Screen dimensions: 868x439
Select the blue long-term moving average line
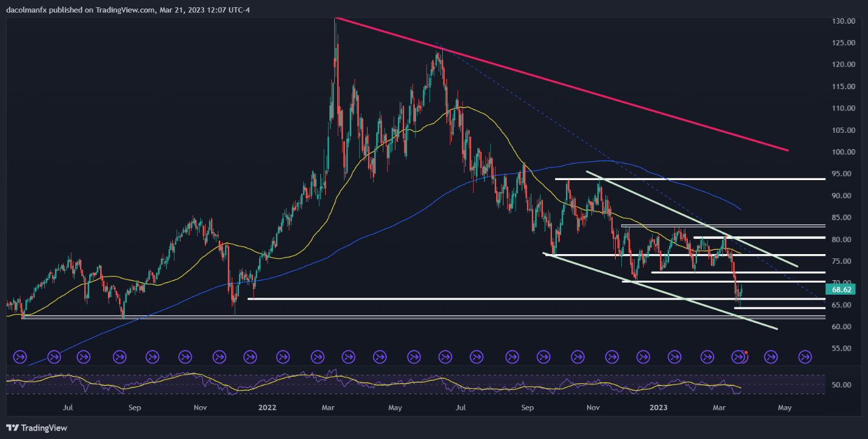click(x=607, y=161)
